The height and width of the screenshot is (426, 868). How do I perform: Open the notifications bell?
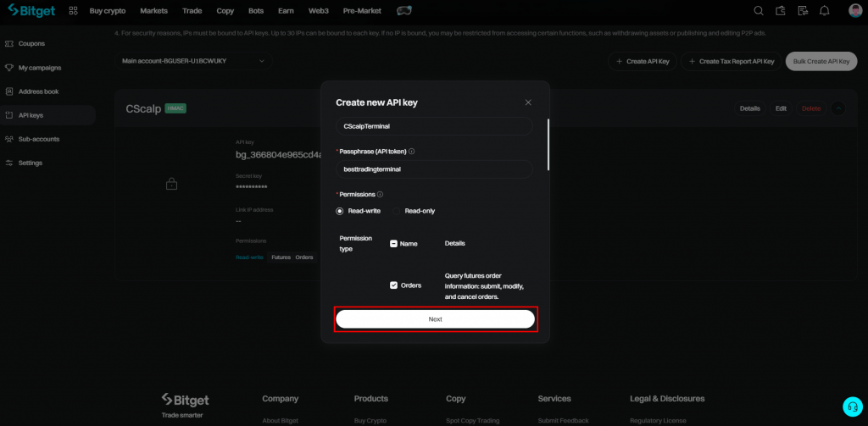point(824,11)
